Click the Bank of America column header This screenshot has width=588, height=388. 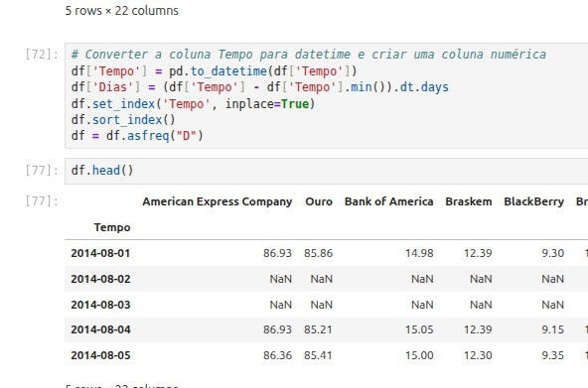389,201
